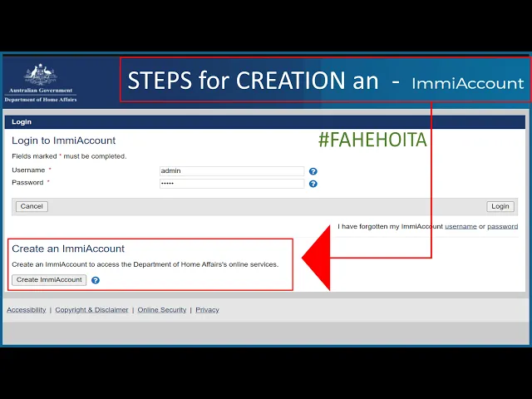The height and width of the screenshot is (399, 532).
Task: Click help icon next to Create ImmiAccount button
Action: pos(96,280)
